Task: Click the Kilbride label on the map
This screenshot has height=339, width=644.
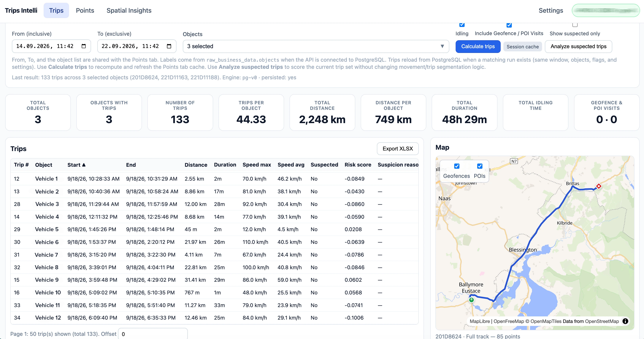Action: tap(564, 223)
